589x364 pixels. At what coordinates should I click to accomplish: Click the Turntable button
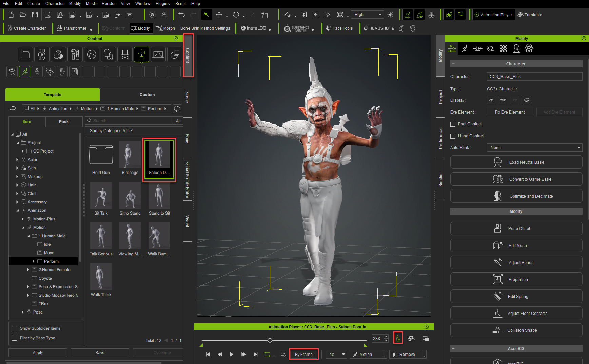(530, 15)
